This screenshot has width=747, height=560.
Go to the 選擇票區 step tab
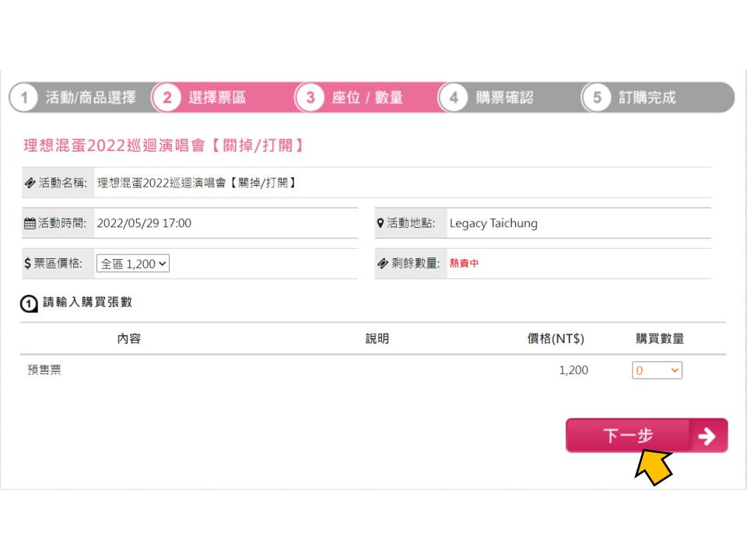[217, 98]
